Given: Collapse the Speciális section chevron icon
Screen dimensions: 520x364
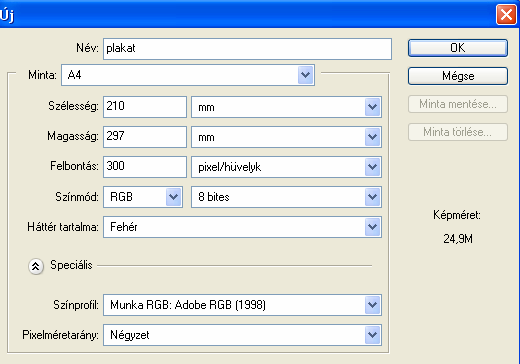Looking at the screenshot, I should [36, 266].
